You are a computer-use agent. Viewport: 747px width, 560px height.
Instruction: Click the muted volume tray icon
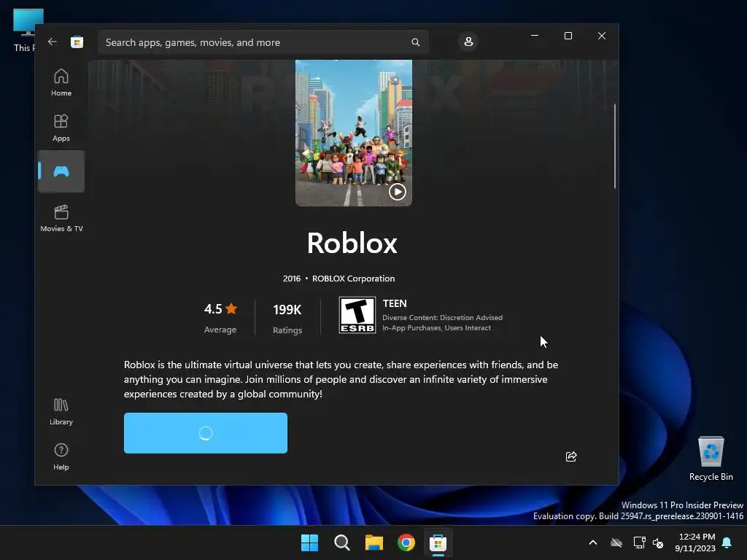(658, 542)
